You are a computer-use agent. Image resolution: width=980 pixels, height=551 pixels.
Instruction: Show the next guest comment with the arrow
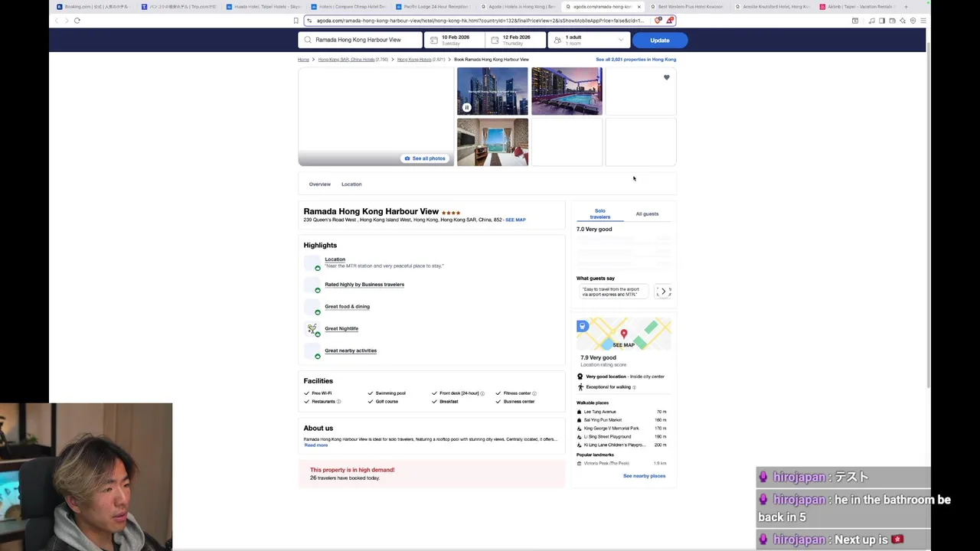663,292
